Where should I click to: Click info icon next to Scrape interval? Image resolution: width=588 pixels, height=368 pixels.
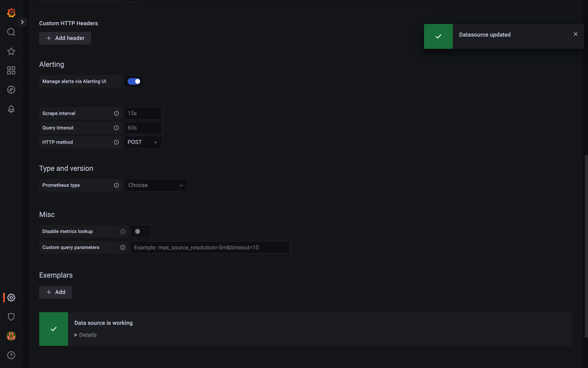pos(116,113)
